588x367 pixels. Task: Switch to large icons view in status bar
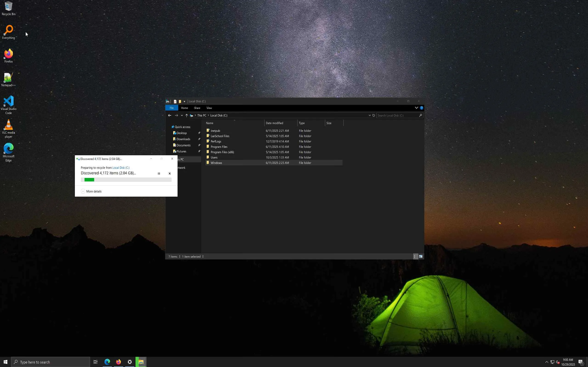click(421, 256)
